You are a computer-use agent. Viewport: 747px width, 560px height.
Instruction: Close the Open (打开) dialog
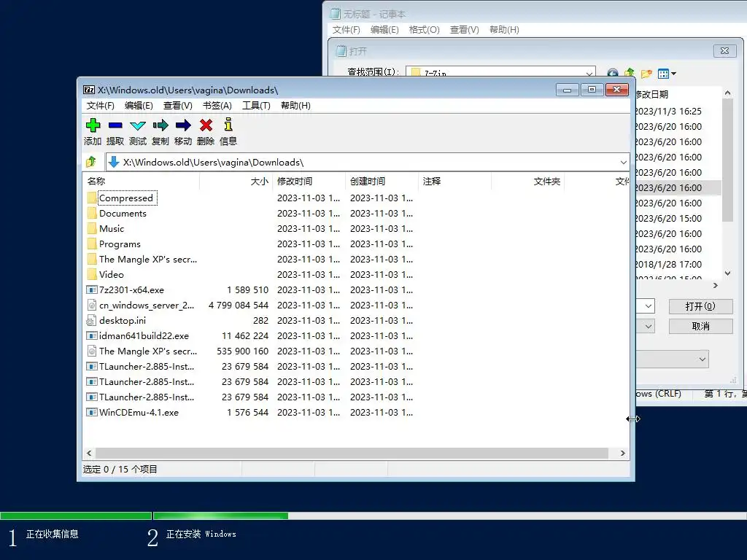pyautogui.click(x=724, y=50)
